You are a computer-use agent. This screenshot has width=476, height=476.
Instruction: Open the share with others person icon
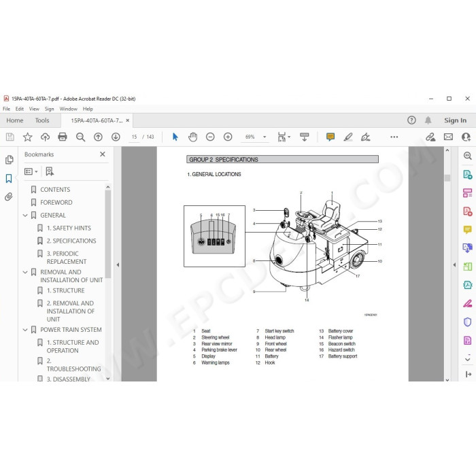coord(466,137)
